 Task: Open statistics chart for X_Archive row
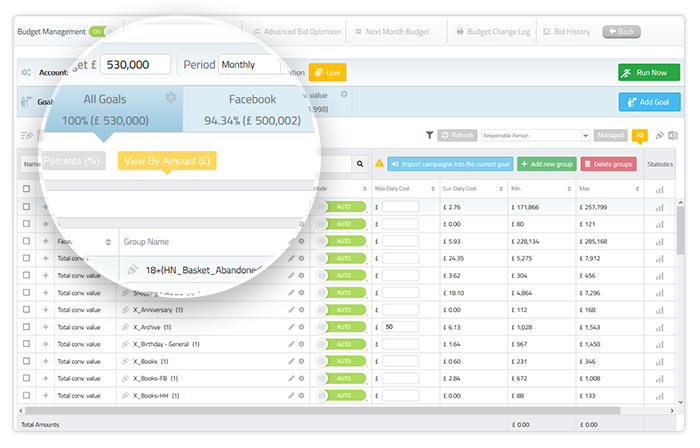point(659,327)
